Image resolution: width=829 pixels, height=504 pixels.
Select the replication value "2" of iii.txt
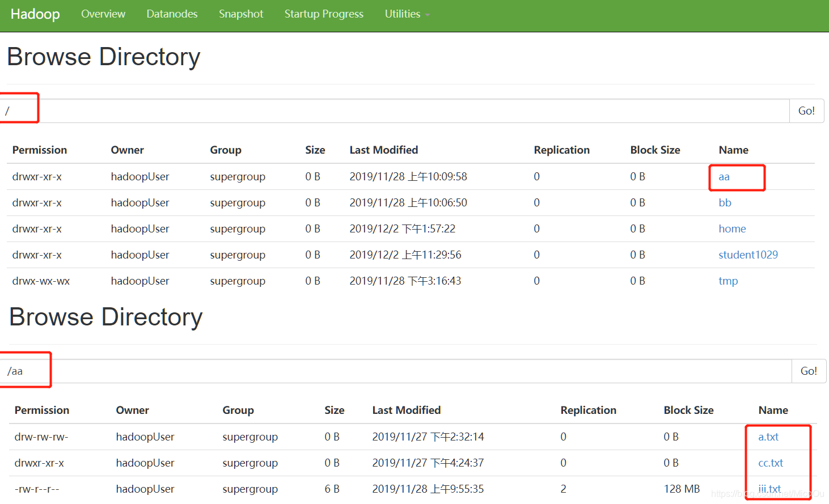[563, 489]
